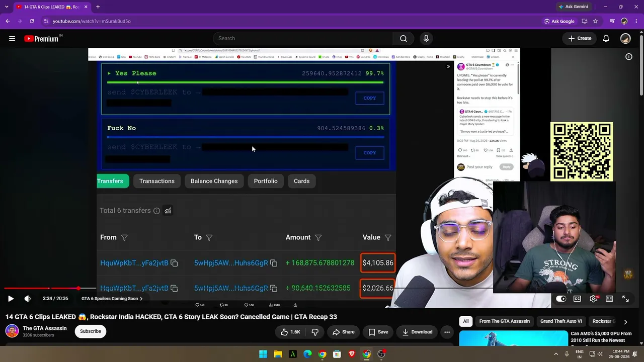Click the '14 GTA 6 Clips LEAKED' video title
Screen dimensions: 644x362
click(x=171, y=317)
